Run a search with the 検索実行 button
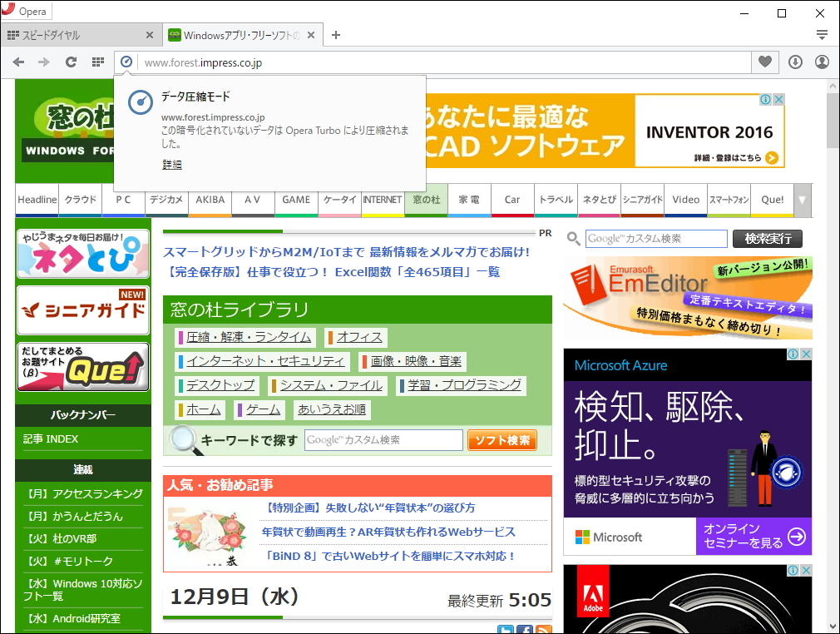 (x=767, y=239)
